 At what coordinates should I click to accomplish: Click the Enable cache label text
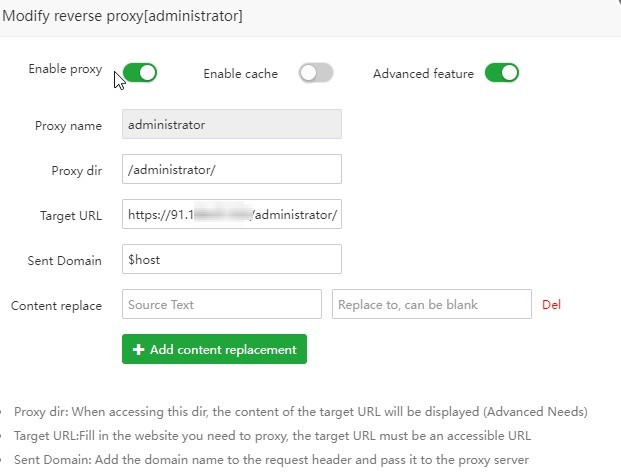point(240,73)
